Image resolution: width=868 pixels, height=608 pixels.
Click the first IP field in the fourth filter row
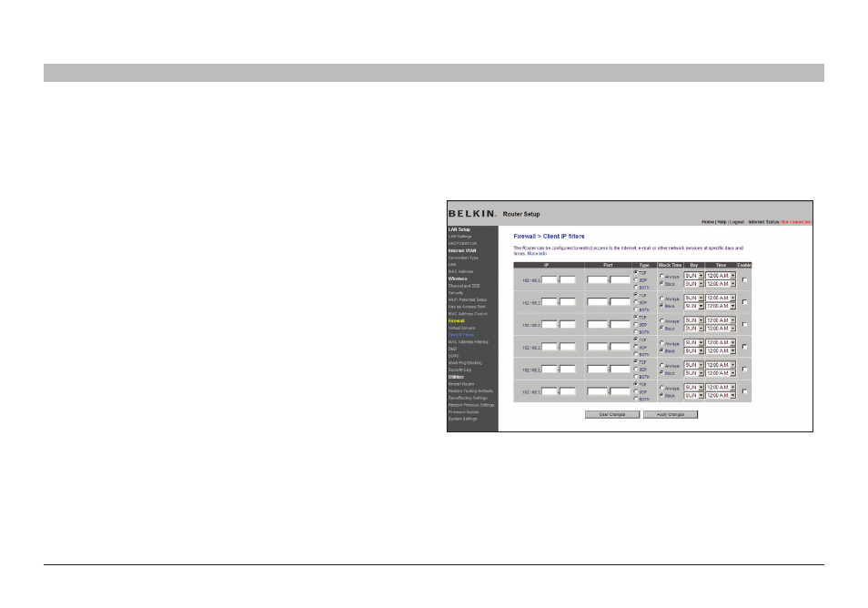click(550, 347)
